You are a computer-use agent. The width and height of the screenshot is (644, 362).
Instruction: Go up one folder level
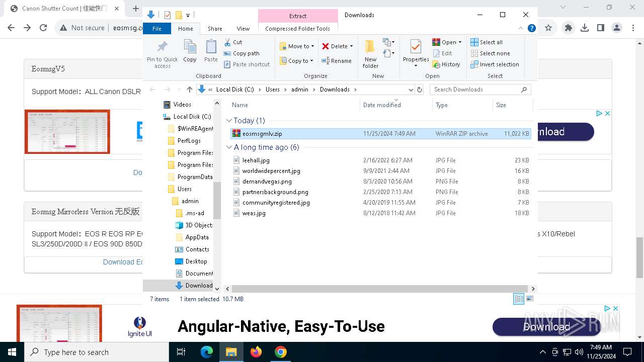(x=189, y=89)
